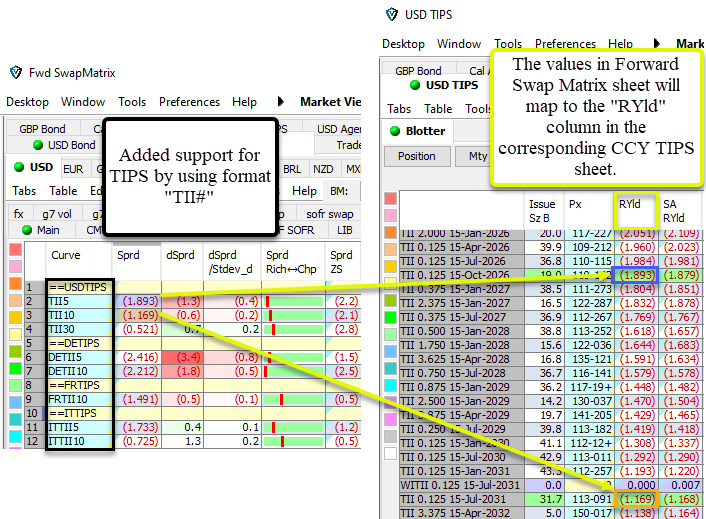Select the NZD currency tab

click(x=323, y=169)
